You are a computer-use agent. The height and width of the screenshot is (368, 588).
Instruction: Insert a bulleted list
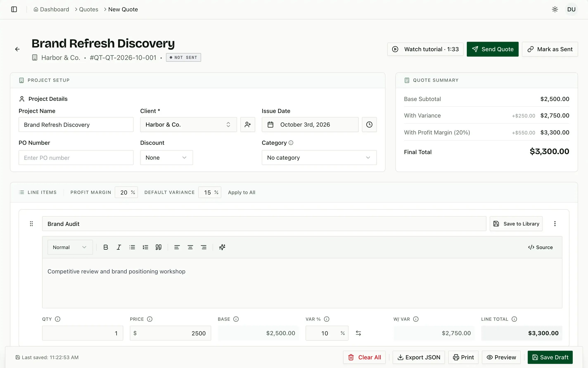pyautogui.click(x=132, y=247)
